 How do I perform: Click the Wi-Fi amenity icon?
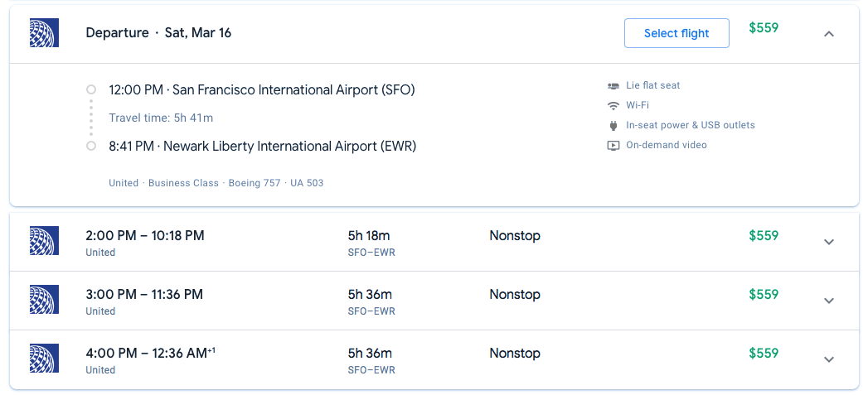[x=613, y=105]
